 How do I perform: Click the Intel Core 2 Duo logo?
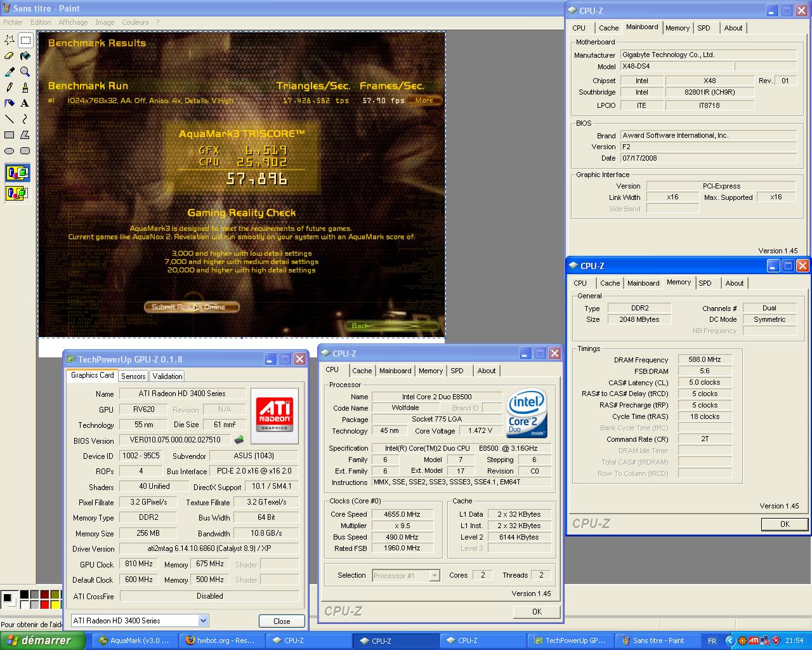click(527, 414)
